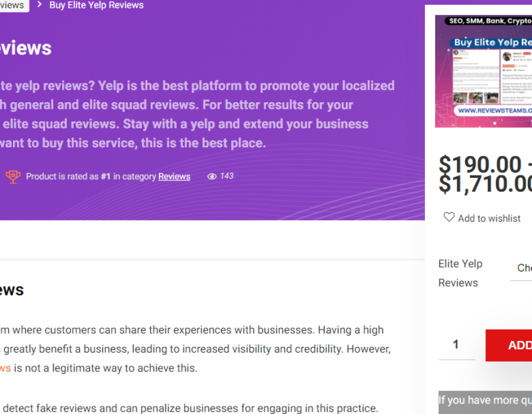Click the orange link in the body paragraph
This screenshot has width=532, height=414.
pyautogui.click(x=5, y=368)
